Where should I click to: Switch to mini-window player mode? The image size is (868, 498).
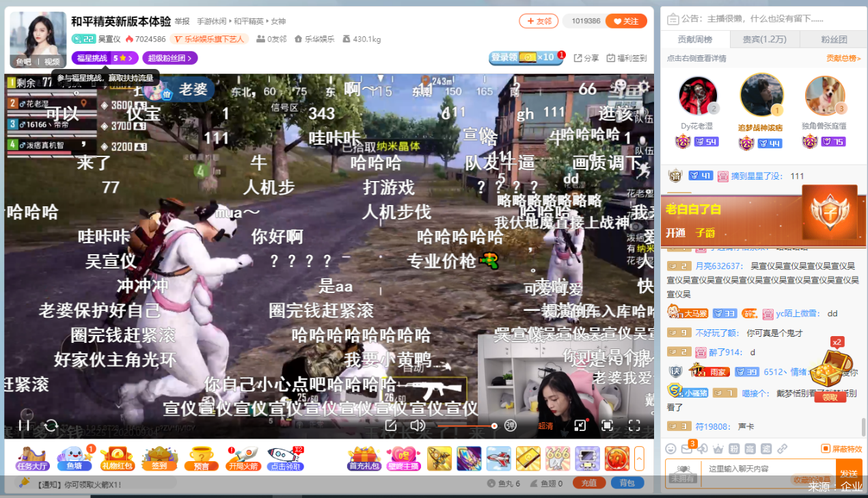(580, 426)
